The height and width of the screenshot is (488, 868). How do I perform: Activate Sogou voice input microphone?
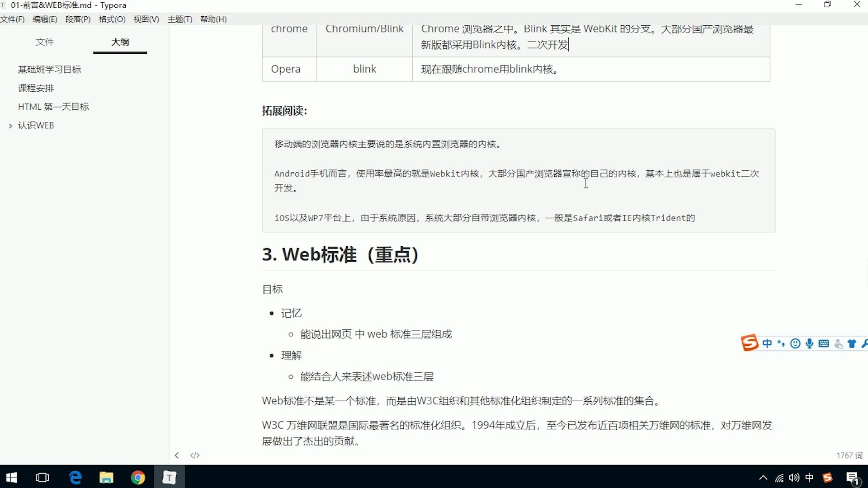(x=809, y=343)
